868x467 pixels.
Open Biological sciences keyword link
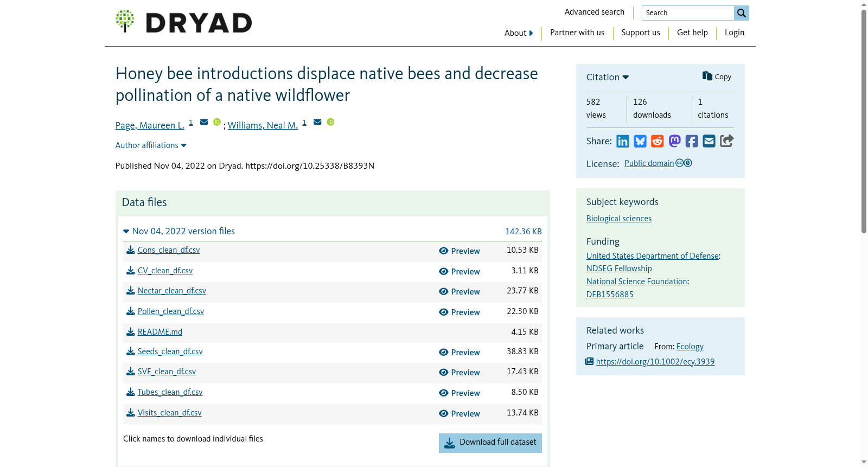pos(619,219)
